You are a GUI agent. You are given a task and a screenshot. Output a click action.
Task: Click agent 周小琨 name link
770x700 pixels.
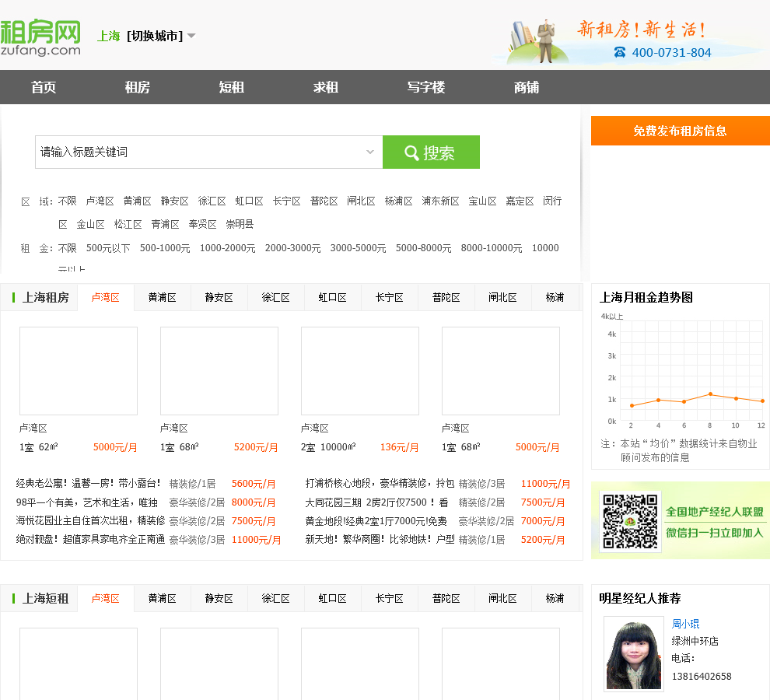point(685,624)
